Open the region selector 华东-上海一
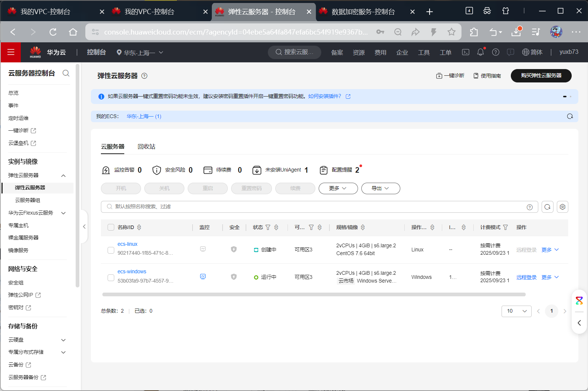Viewport: 588px width, 391px height. coord(140,53)
